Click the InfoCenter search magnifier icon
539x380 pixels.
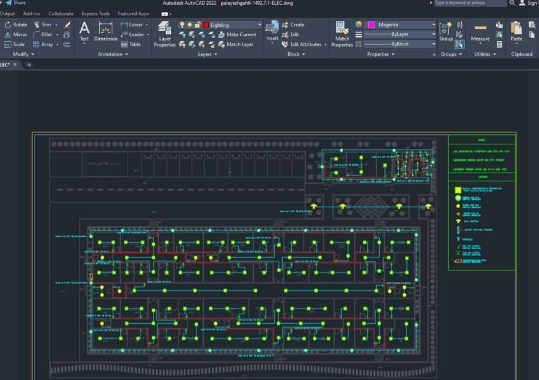coord(512,3)
